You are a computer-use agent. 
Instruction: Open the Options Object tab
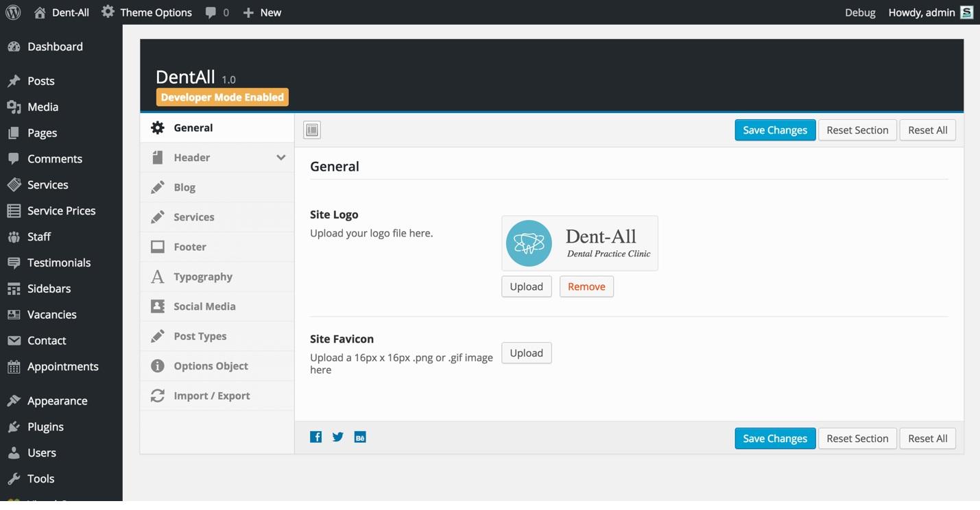pos(217,366)
